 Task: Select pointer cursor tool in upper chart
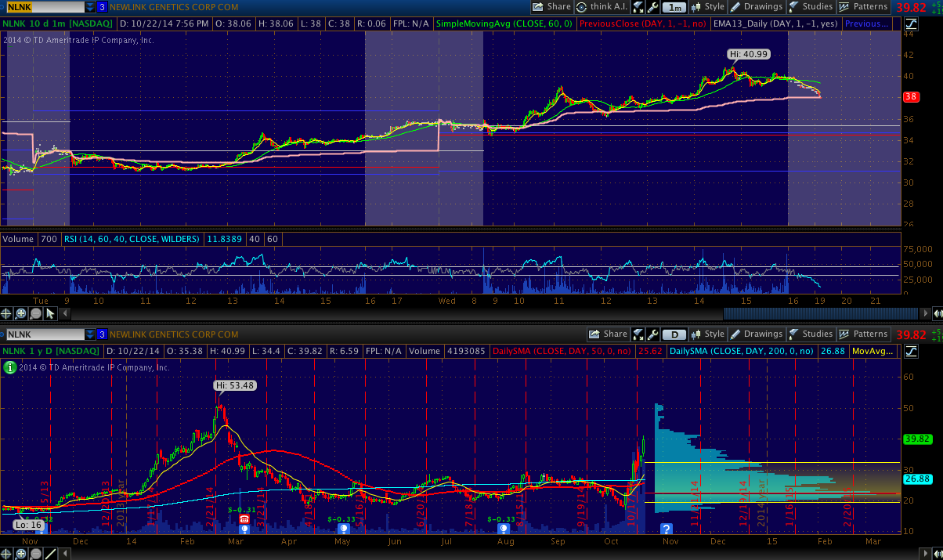click(x=50, y=313)
